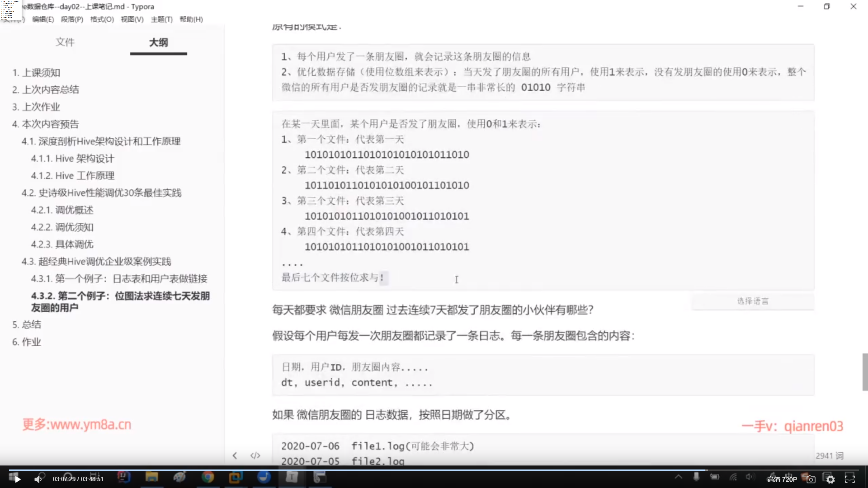Open video player settings gear
The width and height of the screenshot is (868, 488).
(x=830, y=479)
